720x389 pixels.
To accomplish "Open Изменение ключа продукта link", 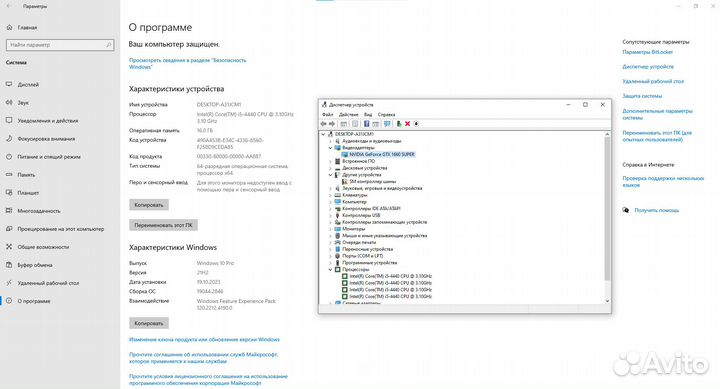I will click(204, 339).
